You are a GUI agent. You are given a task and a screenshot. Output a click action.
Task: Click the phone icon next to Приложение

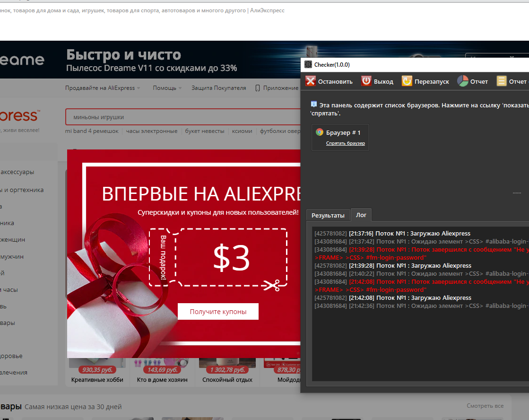point(258,88)
